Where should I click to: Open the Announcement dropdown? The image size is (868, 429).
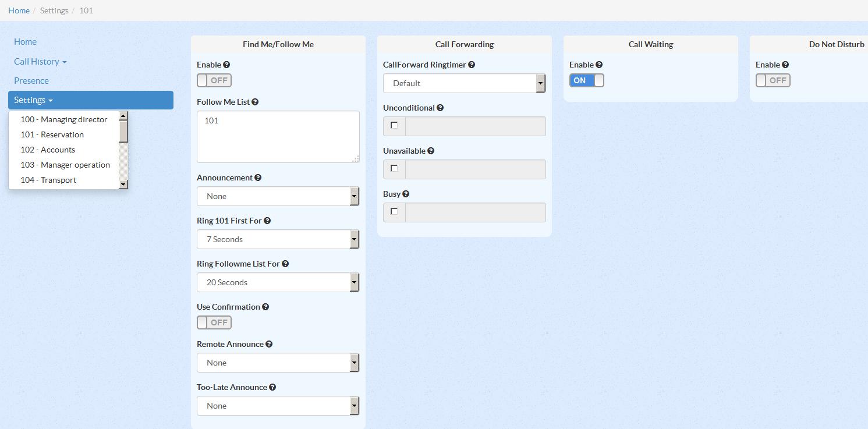[x=278, y=196]
